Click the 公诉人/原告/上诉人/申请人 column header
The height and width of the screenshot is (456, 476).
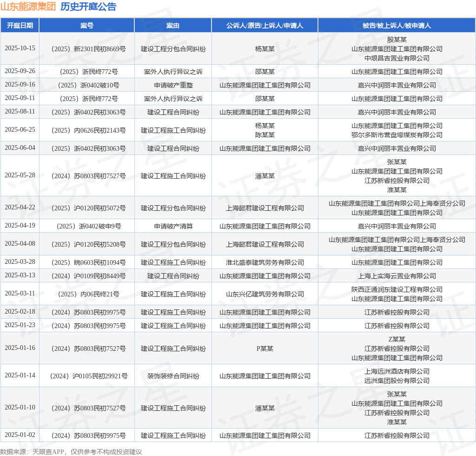point(264,26)
